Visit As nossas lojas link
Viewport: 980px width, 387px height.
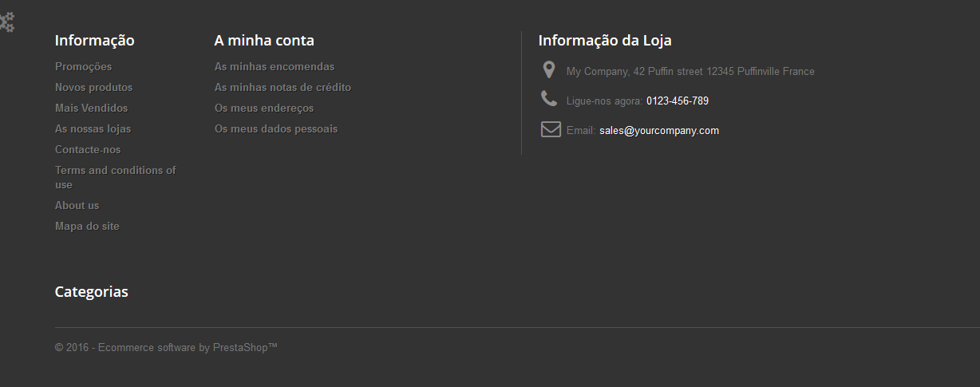click(93, 128)
